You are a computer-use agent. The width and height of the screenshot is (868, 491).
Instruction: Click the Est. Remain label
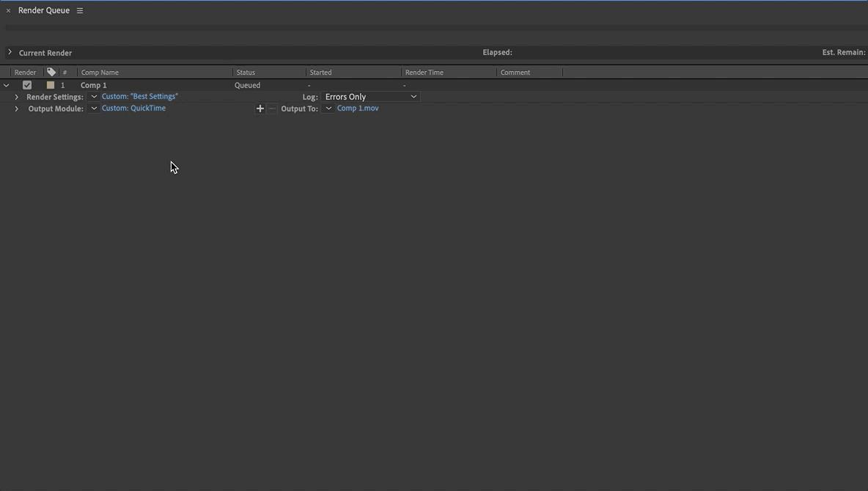[x=844, y=53]
